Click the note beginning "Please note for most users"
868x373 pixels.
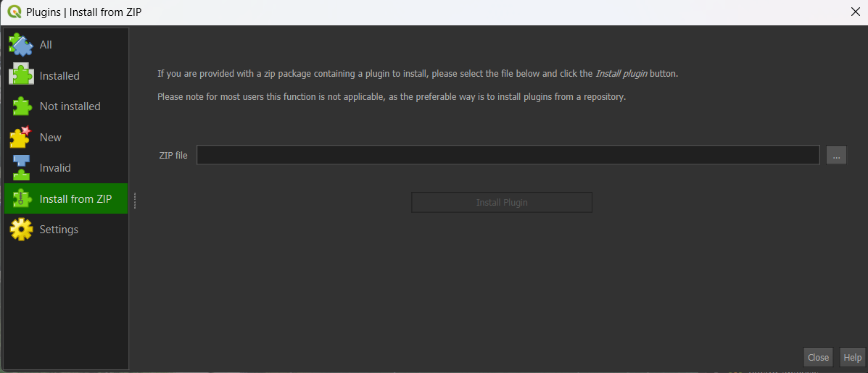point(392,97)
